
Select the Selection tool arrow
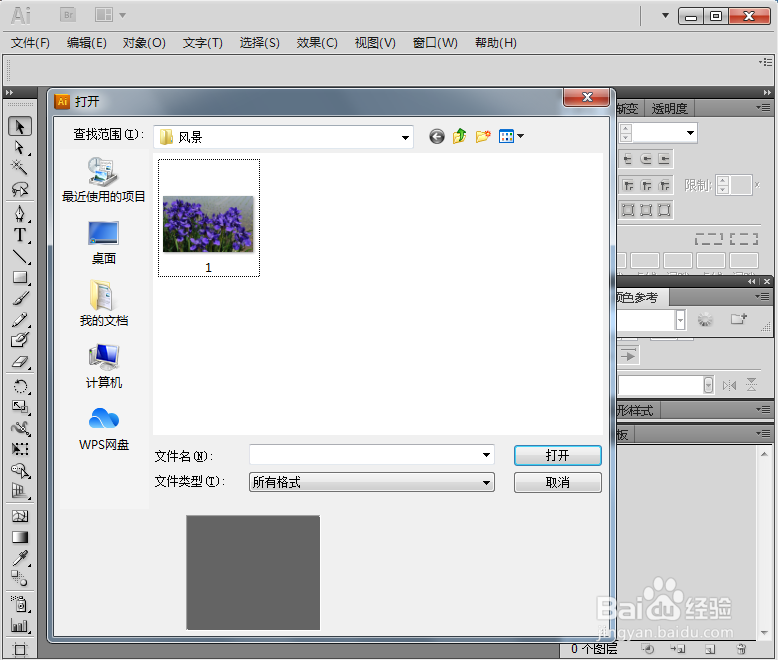click(20, 127)
